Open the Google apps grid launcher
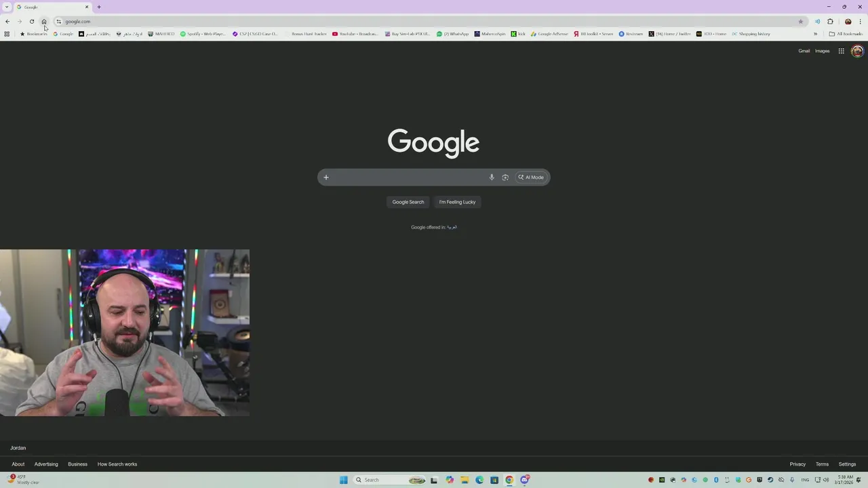The image size is (868, 488). click(x=841, y=51)
